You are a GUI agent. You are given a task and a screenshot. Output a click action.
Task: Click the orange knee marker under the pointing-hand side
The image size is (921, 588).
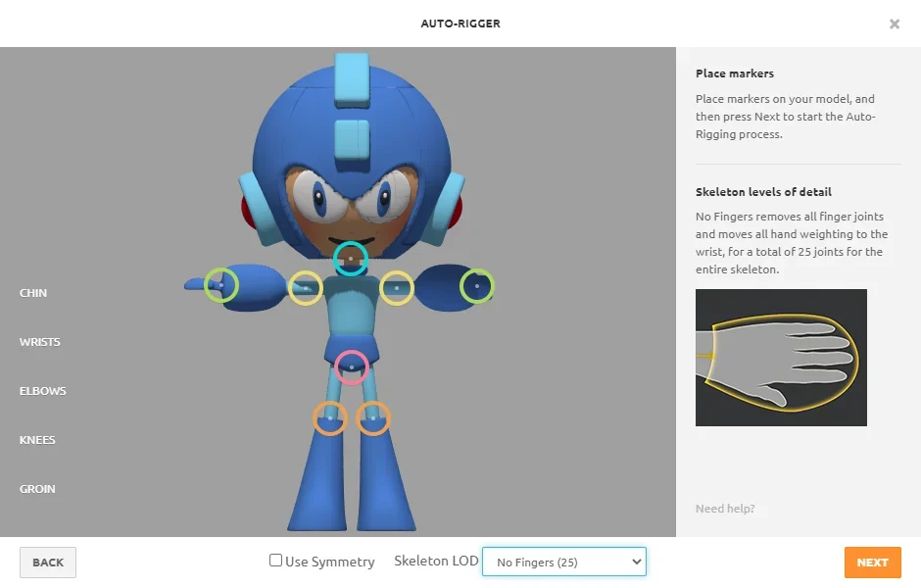click(329, 418)
